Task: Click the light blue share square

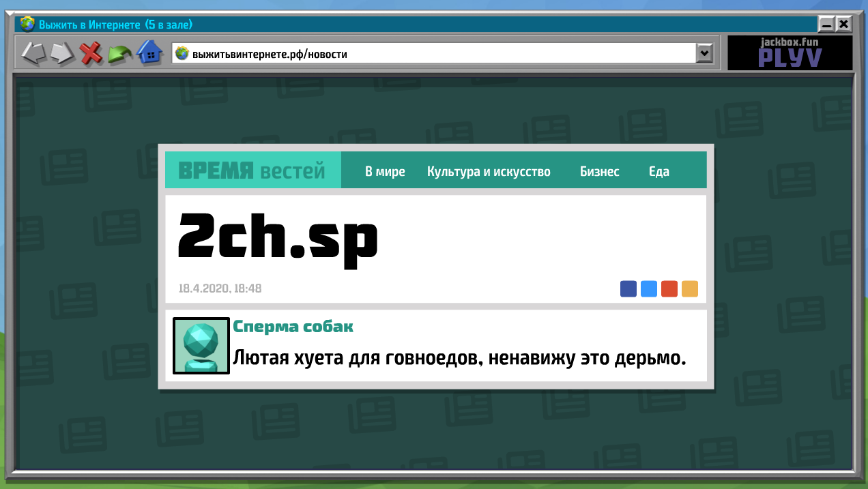Action: tap(649, 288)
